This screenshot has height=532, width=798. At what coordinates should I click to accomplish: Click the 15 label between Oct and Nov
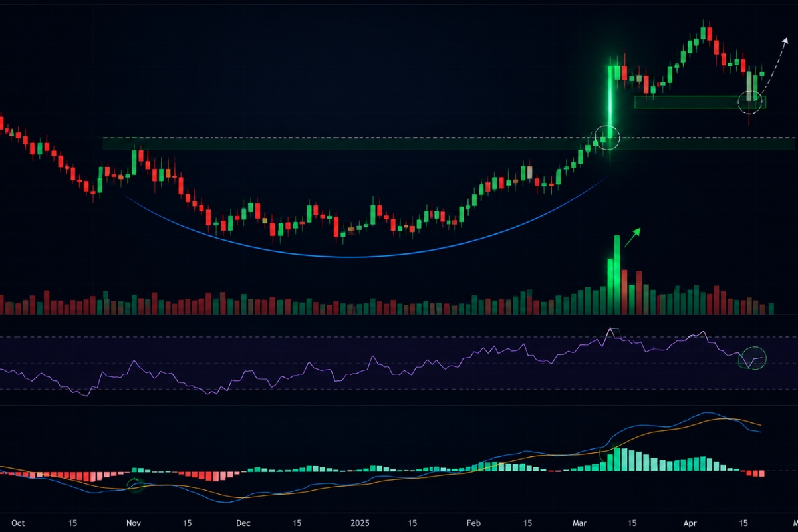73,523
